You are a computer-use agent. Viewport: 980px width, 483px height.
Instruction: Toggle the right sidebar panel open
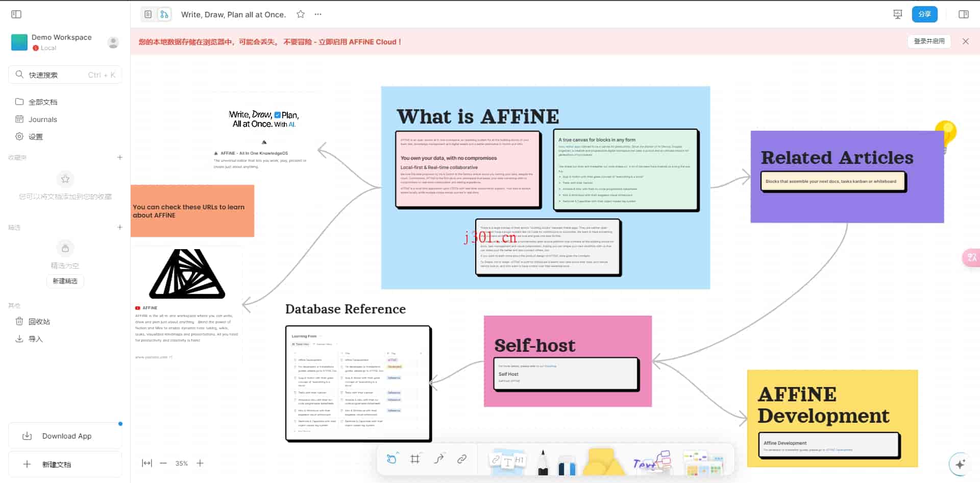tap(964, 14)
